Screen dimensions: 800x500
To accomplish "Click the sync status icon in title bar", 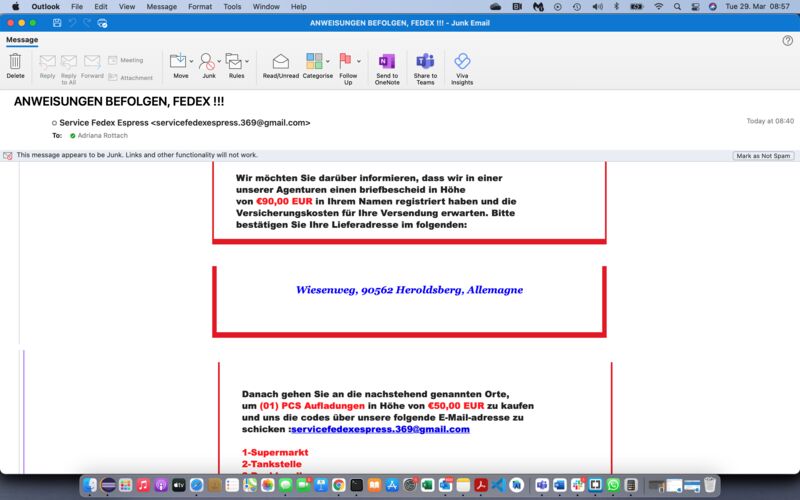I will 102,23.
